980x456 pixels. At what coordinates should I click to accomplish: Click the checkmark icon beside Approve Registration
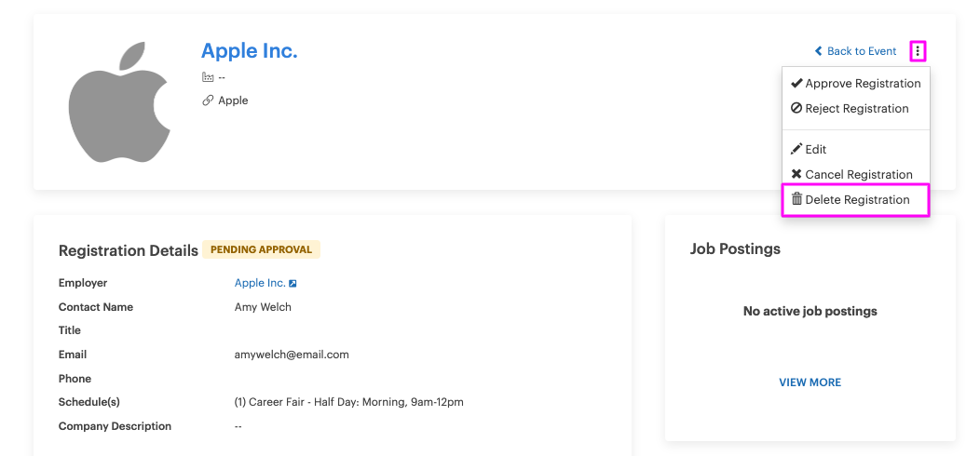(796, 83)
